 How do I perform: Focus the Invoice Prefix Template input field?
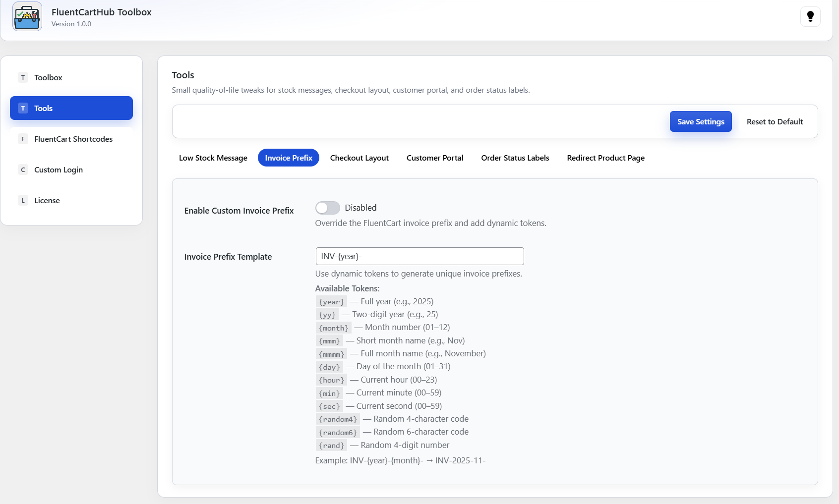click(x=419, y=257)
